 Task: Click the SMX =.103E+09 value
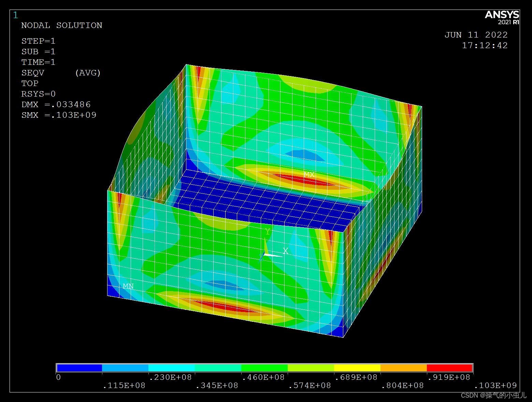pyautogui.click(x=59, y=115)
